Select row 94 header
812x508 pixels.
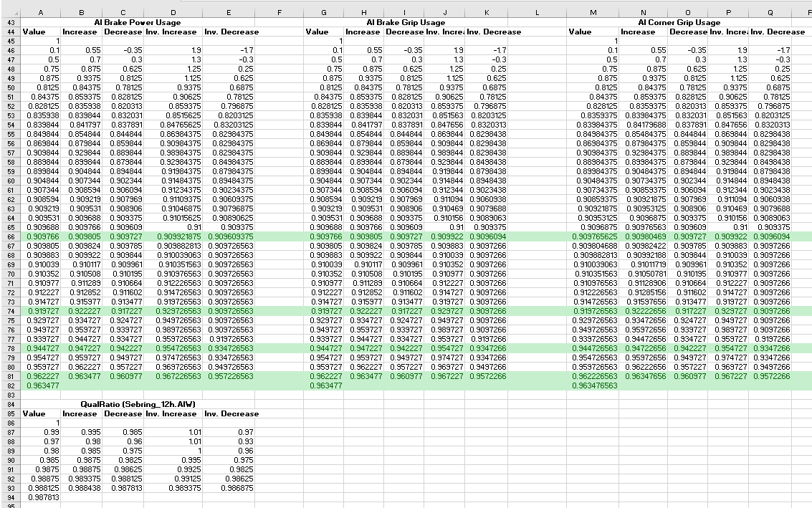click(10, 498)
